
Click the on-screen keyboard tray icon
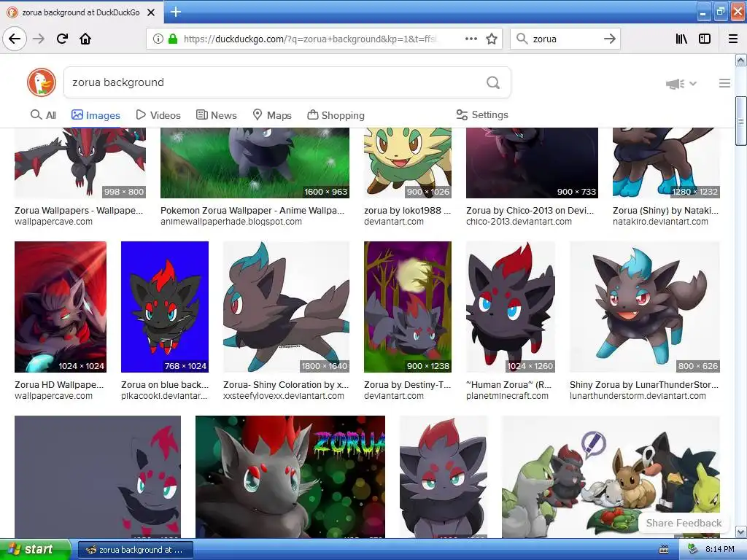pos(664,550)
